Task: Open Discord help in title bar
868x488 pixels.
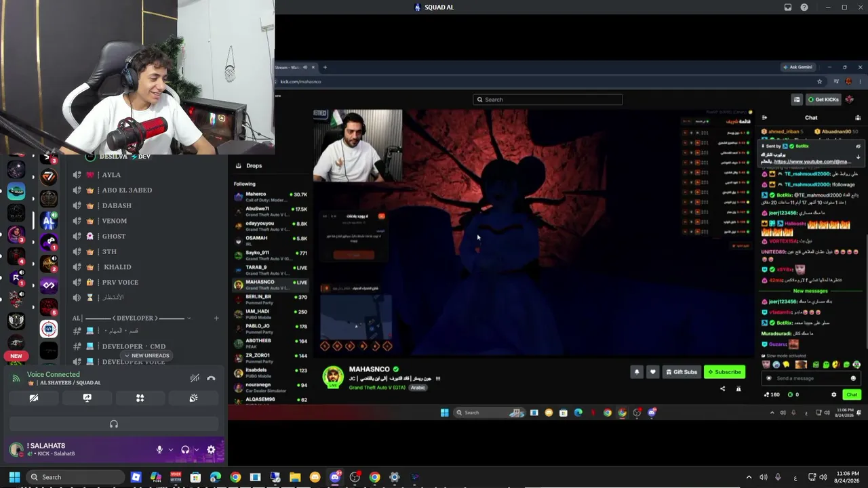Action: coord(804,7)
